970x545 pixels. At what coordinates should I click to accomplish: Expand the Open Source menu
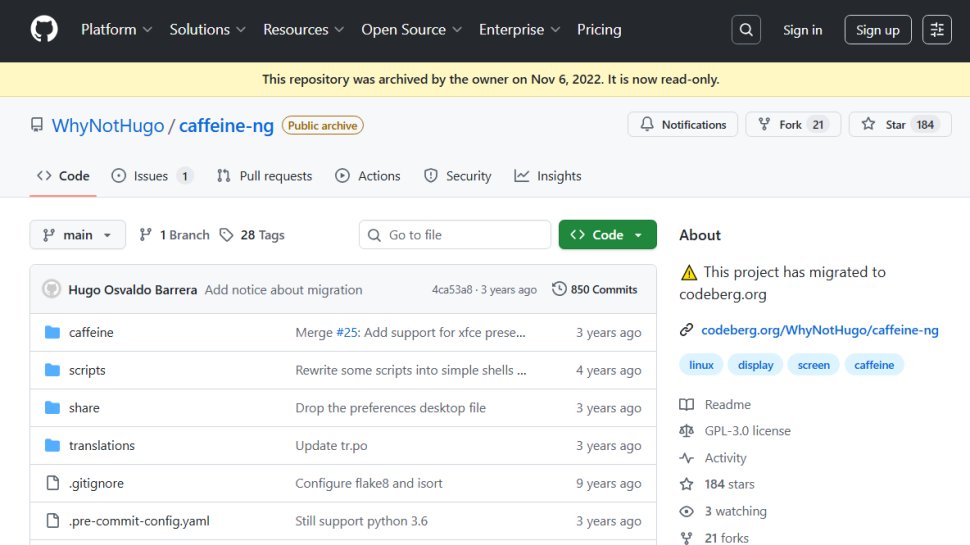coord(411,30)
